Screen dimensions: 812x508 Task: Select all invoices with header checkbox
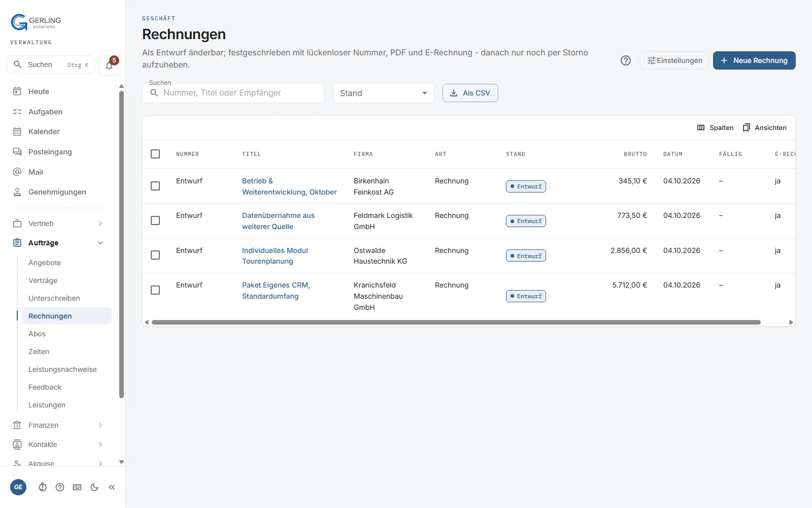(155, 154)
